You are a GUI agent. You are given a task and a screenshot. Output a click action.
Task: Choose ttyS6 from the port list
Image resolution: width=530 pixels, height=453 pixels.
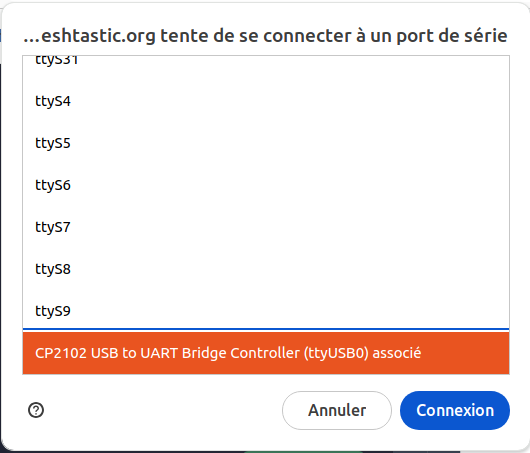click(x=266, y=185)
